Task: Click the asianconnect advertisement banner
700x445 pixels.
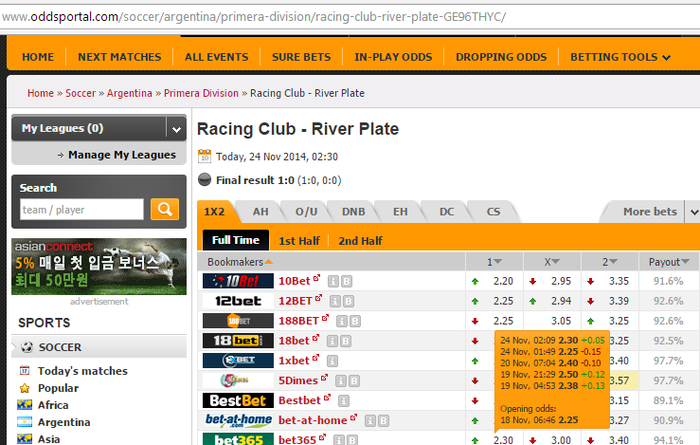Action: (99, 266)
